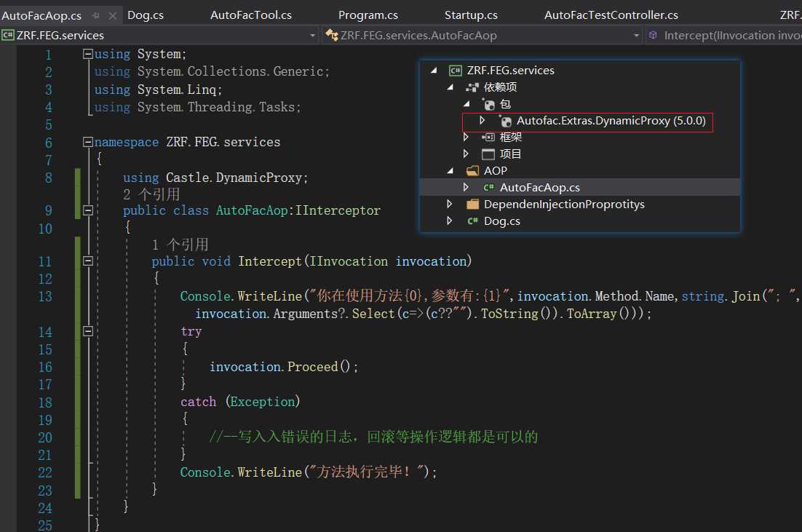
Task: Click the method cube icon beside Intercept
Action: pos(653,35)
